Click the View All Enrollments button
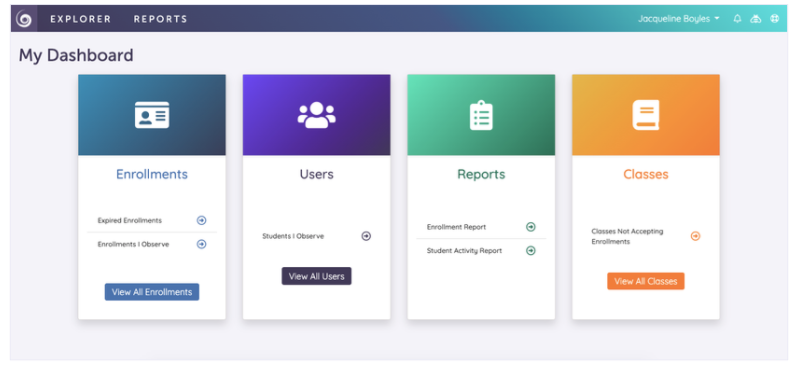 152,292
